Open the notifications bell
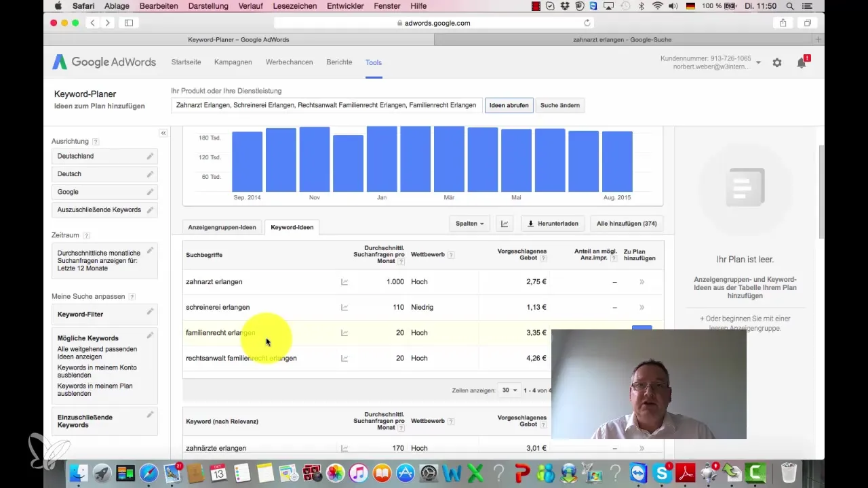This screenshot has width=868, height=488. (x=802, y=62)
